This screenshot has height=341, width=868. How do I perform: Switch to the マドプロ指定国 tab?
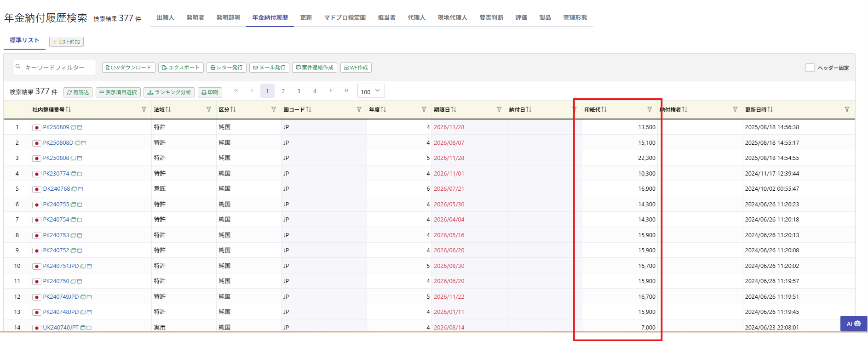coord(345,17)
